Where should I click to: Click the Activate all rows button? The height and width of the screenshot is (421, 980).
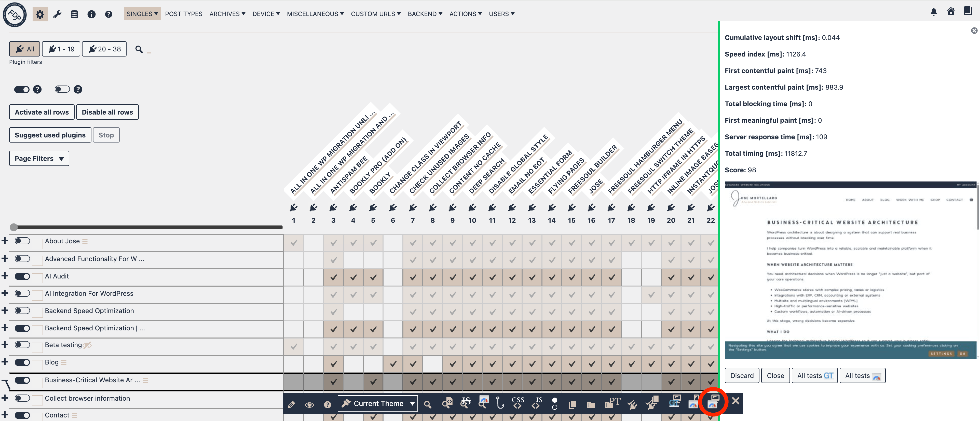tap(42, 112)
